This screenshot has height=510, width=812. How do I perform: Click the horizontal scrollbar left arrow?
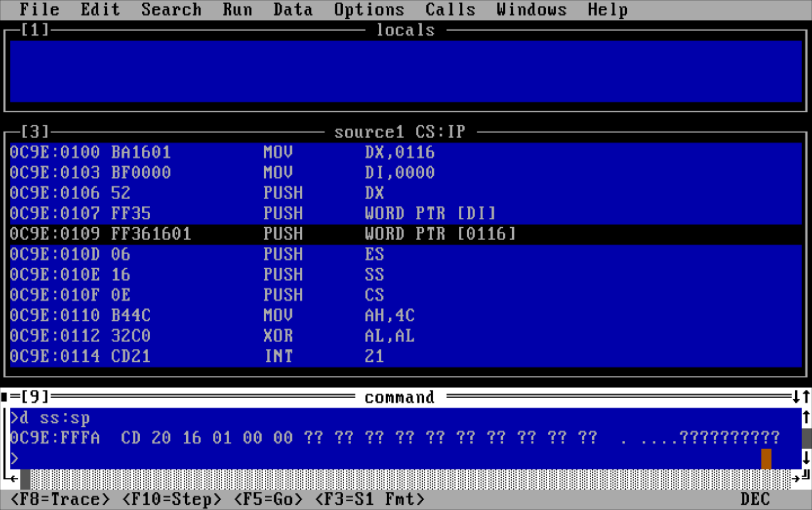(14, 479)
